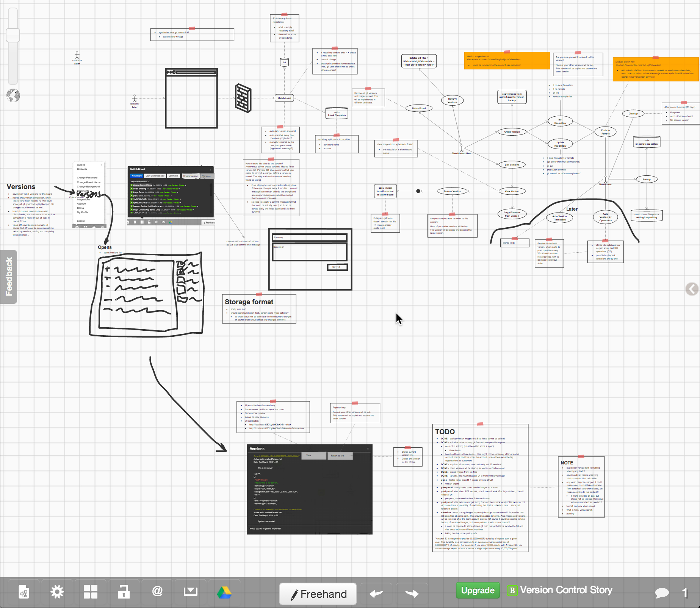Select the Push to Remote ellipse

point(605,132)
